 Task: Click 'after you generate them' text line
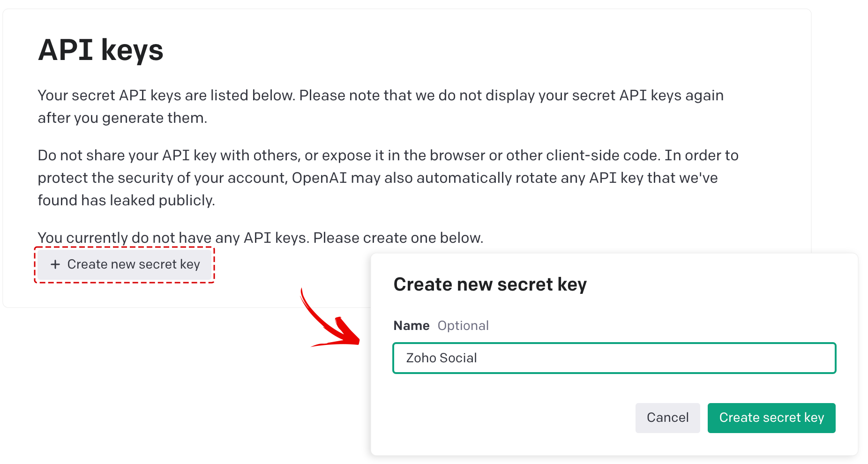pyautogui.click(x=122, y=118)
